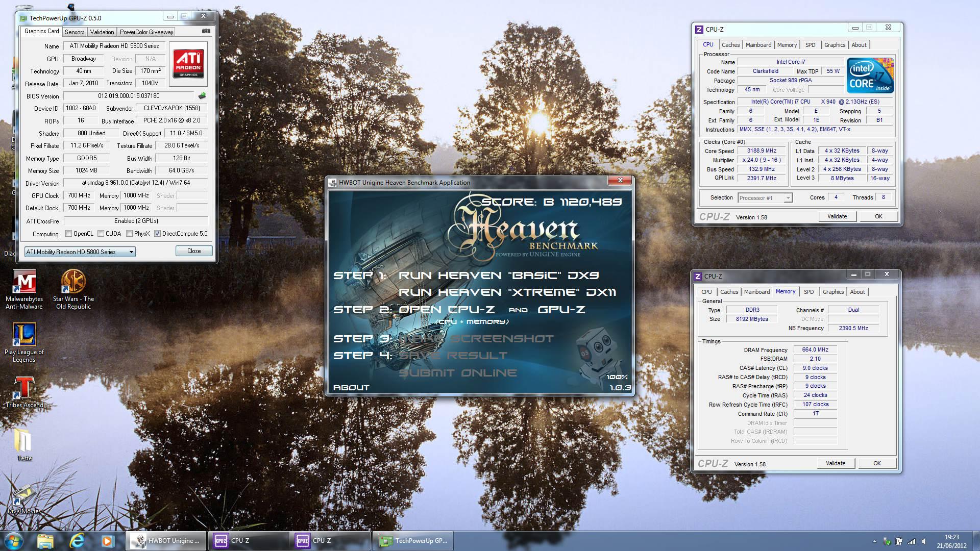
Task: Open Malwarebytes Anti-Malware desktop icon
Action: point(24,290)
